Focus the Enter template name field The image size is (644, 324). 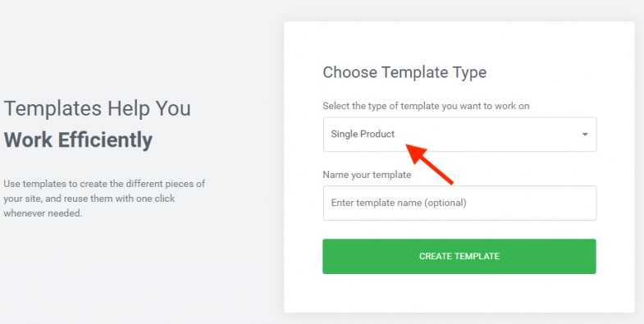pyautogui.click(x=459, y=203)
